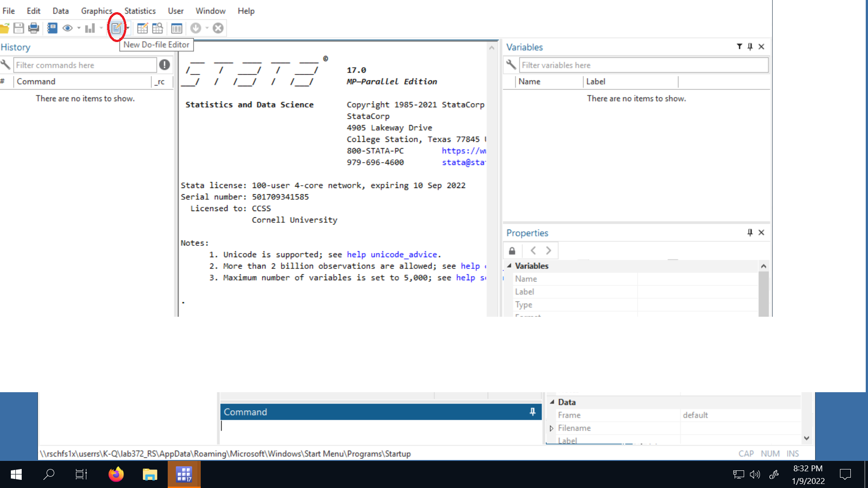
Task: Open the Data Editor (Browse) icon
Action: [157, 28]
